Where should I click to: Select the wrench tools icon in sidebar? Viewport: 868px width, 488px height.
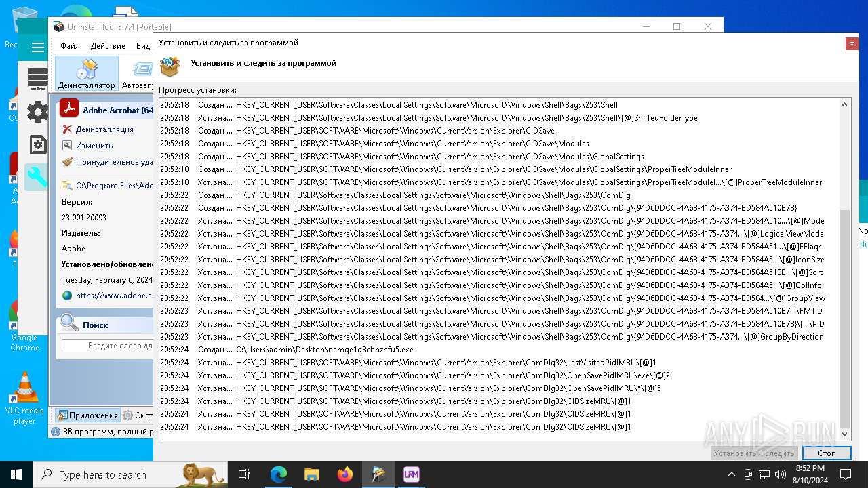click(37, 178)
